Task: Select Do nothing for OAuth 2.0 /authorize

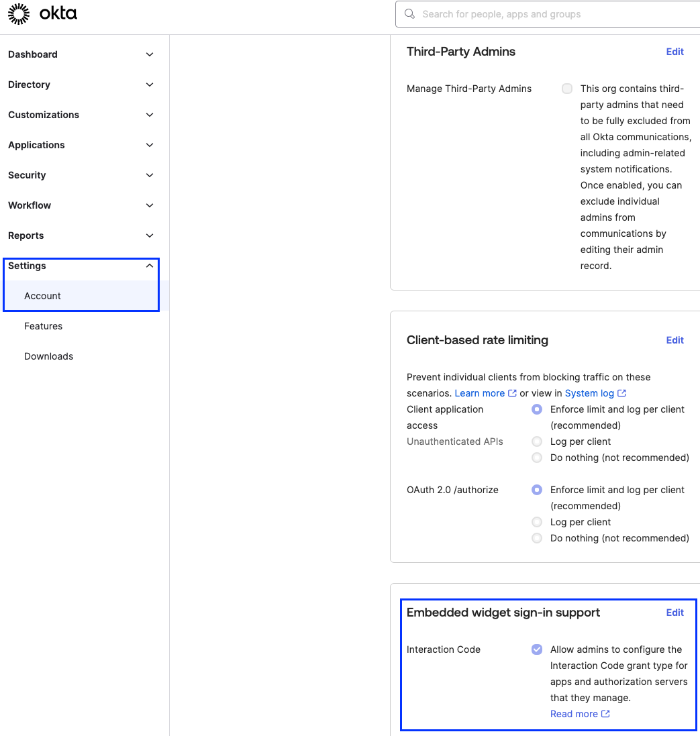Action: [x=537, y=538]
